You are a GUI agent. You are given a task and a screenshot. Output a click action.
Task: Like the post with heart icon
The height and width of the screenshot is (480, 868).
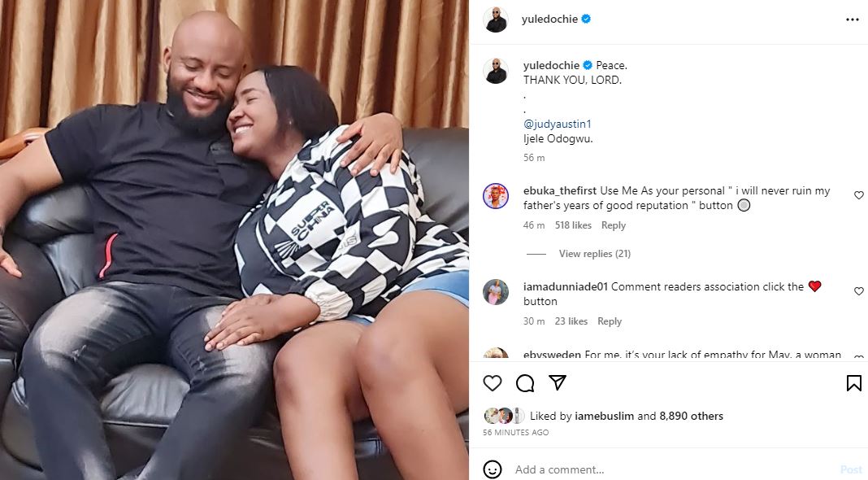(493, 383)
